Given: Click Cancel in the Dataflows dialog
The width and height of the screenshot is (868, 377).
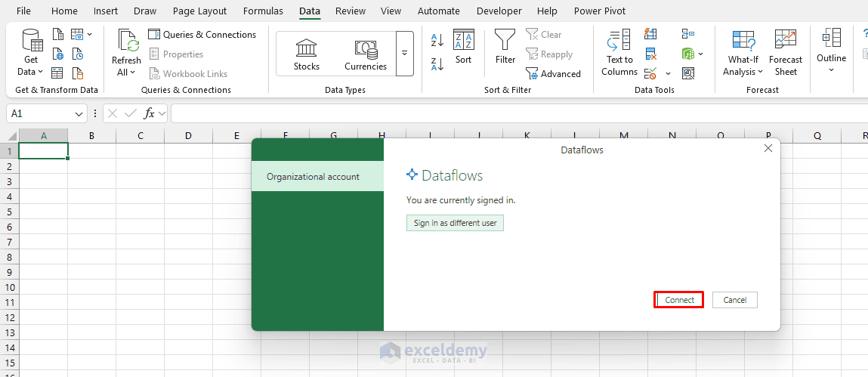Looking at the screenshot, I should [x=734, y=300].
